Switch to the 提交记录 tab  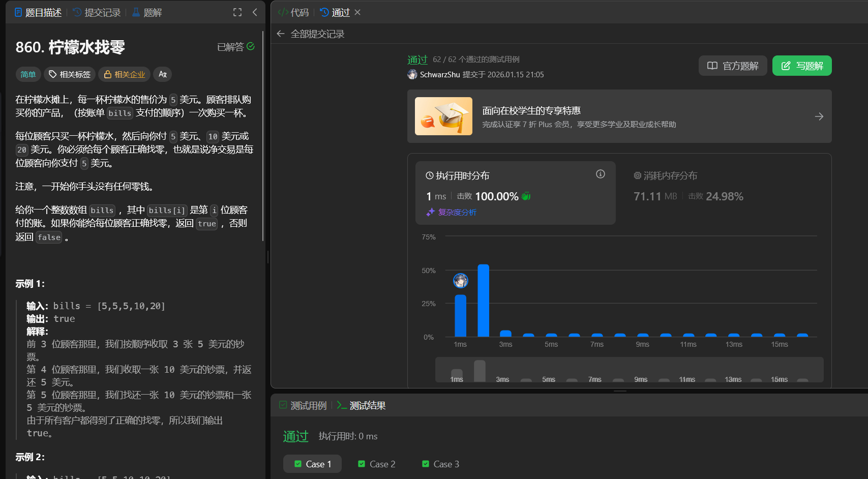pos(97,13)
